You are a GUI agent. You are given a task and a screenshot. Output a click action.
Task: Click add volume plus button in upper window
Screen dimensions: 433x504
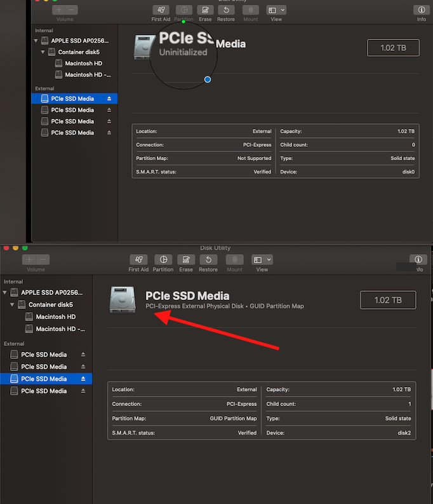click(x=59, y=10)
